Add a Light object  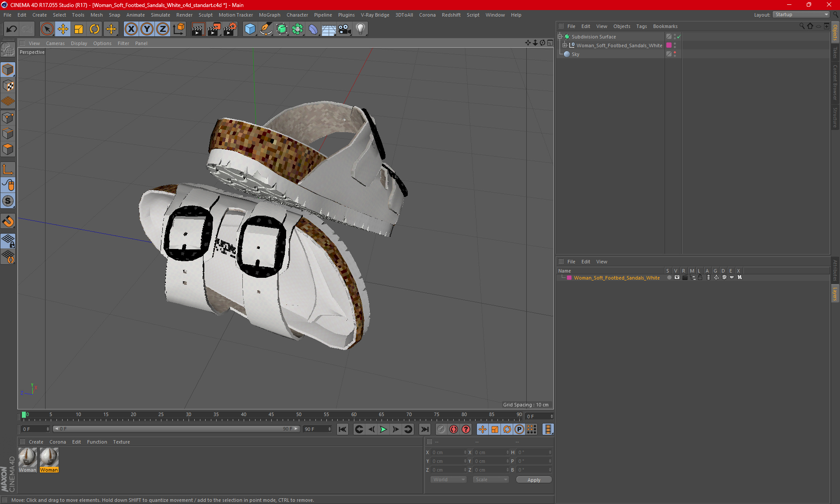[360, 29]
